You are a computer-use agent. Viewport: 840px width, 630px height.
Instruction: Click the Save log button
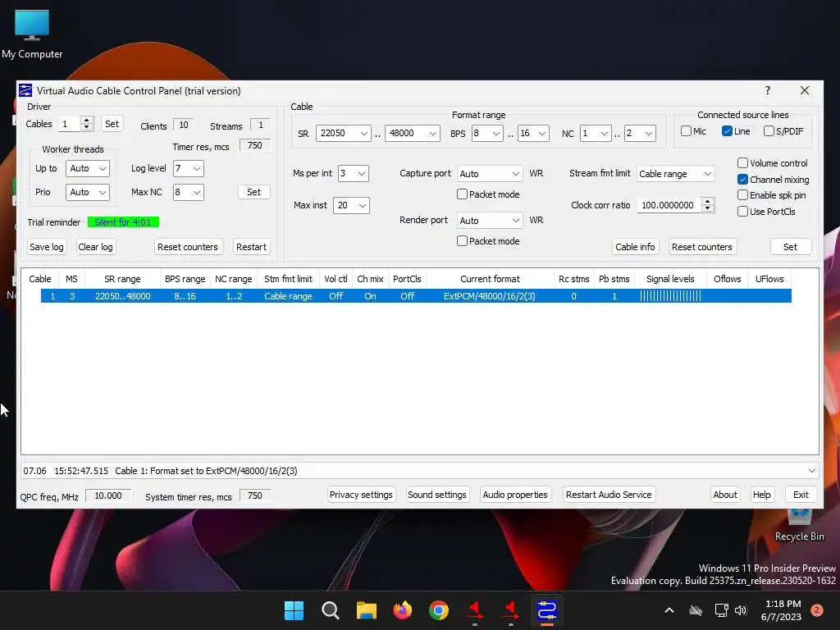pyautogui.click(x=47, y=247)
